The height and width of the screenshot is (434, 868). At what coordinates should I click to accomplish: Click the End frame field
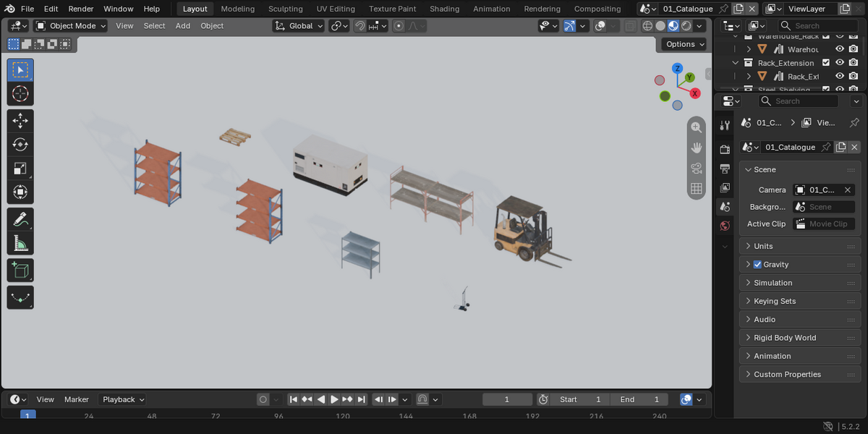[x=639, y=399]
